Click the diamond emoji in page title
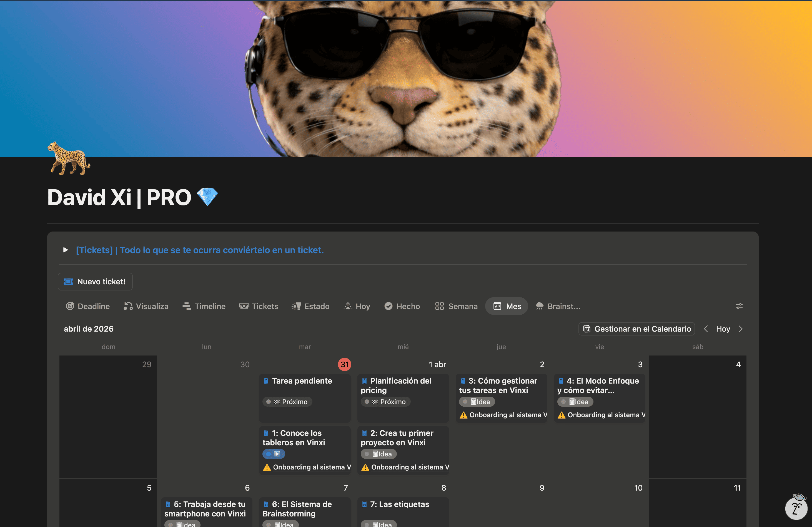Image resolution: width=812 pixels, height=527 pixels. coord(207,197)
